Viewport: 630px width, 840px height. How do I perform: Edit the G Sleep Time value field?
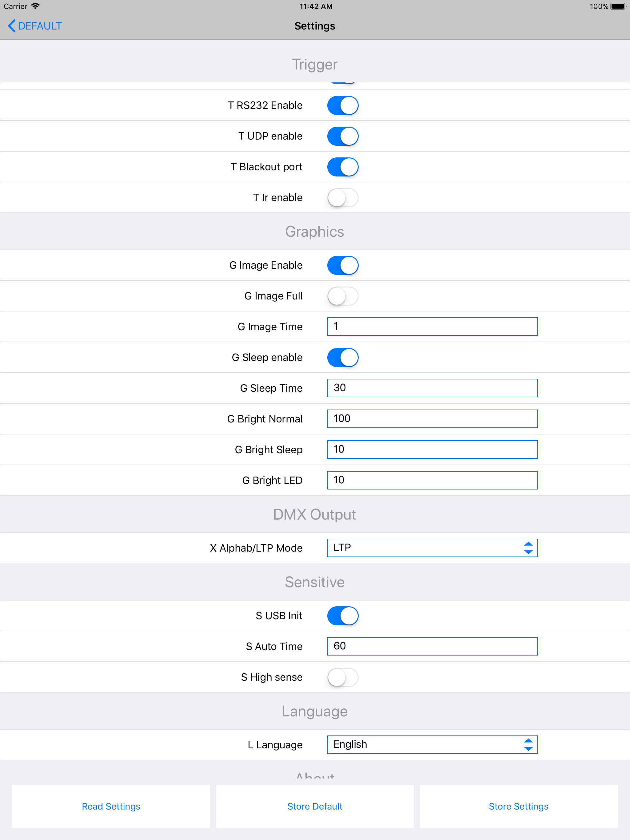coord(432,388)
